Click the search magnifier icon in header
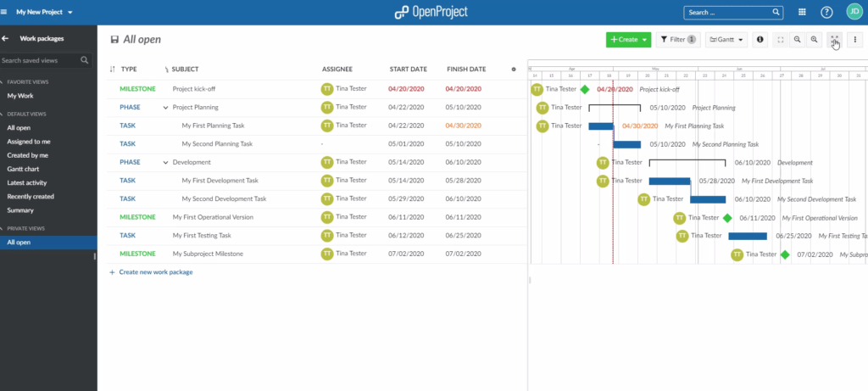Screen dimensions: 868x391 point(776,12)
